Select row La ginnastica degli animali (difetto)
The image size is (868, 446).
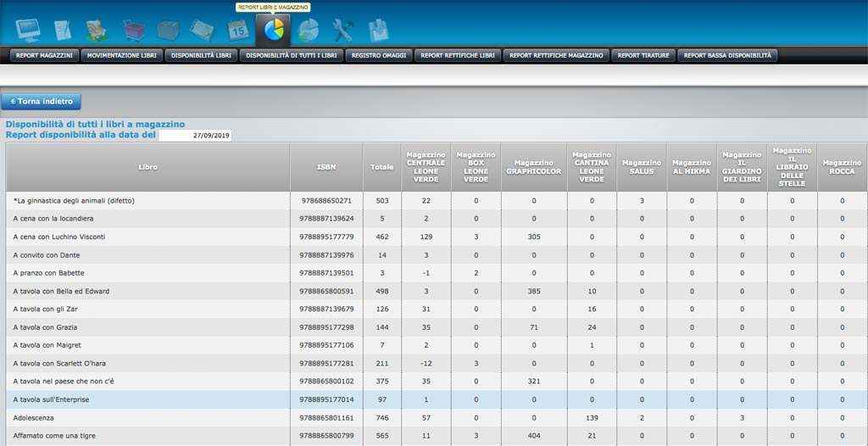pyautogui.click(x=437, y=201)
